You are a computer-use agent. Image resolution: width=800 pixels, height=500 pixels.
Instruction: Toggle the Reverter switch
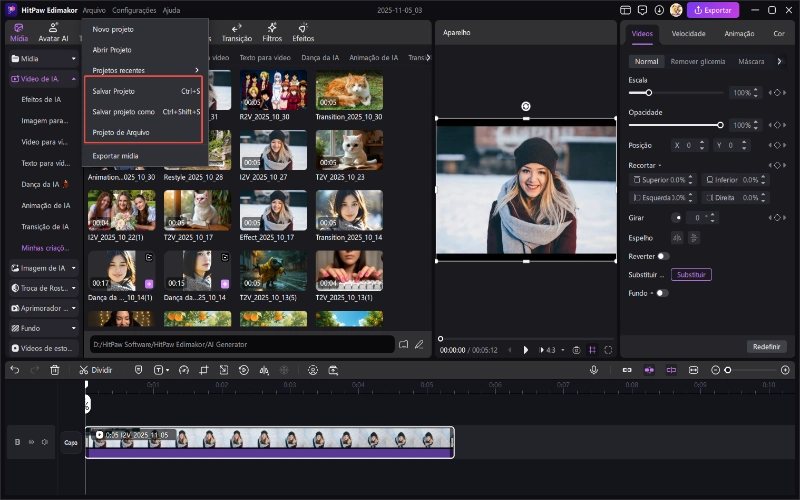point(663,256)
